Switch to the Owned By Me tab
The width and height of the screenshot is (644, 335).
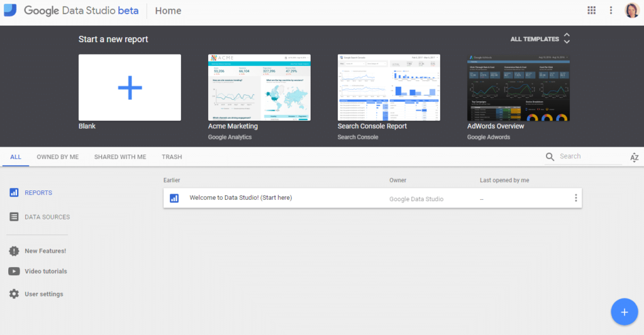pyautogui.click(x=58, y=157)
